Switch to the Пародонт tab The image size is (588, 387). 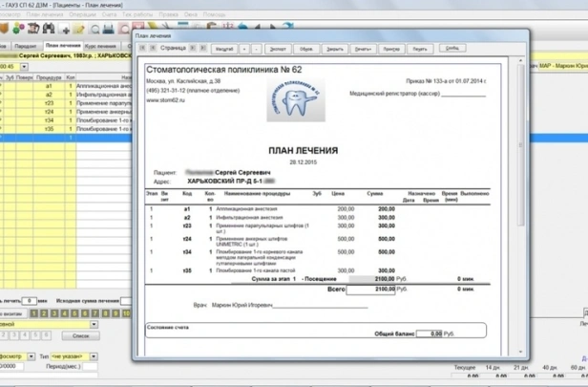pos(27,46)
